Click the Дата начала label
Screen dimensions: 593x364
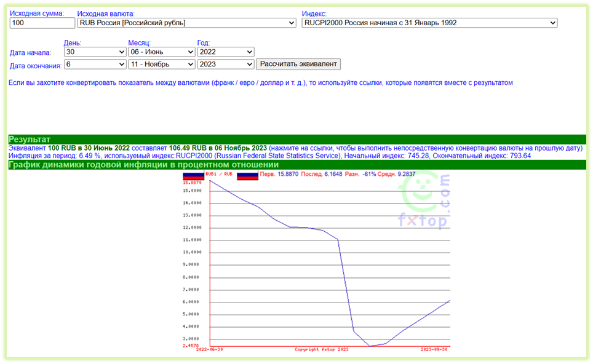(30, 53)
